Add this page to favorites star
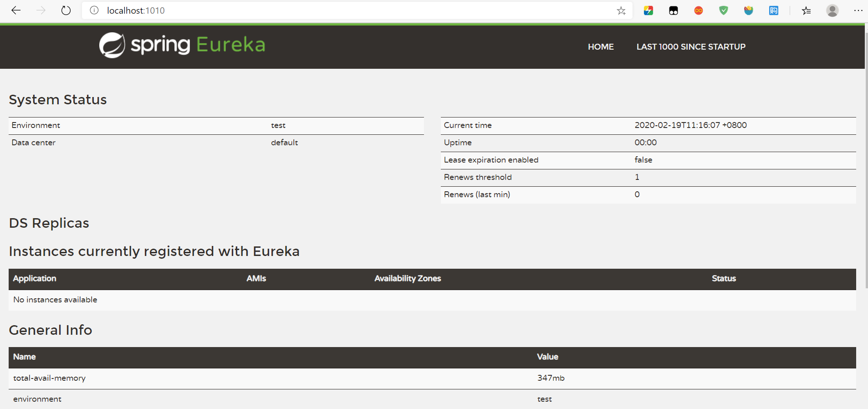Image resolution: width=868 pixels, height=409 pixels. (621, 10)
